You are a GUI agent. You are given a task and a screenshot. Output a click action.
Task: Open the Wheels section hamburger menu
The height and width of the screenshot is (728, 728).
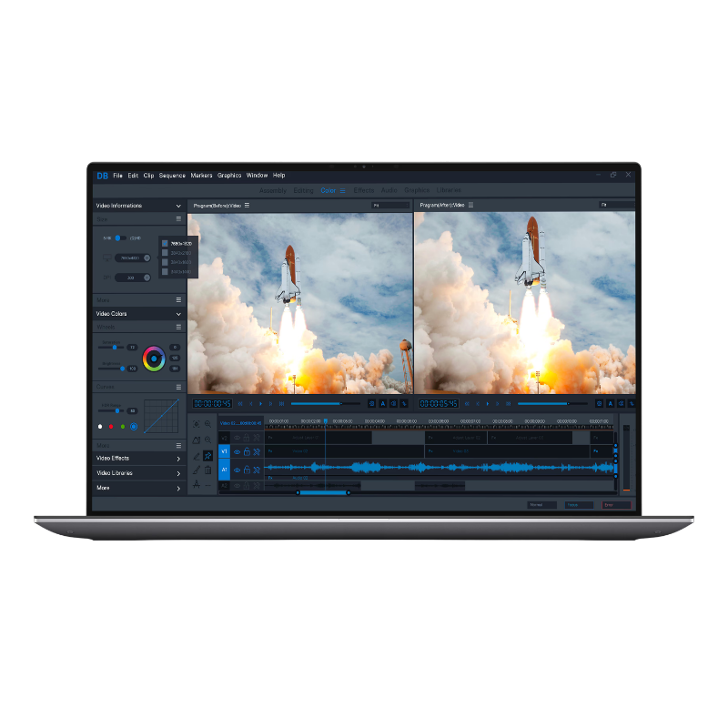[178, 327]
